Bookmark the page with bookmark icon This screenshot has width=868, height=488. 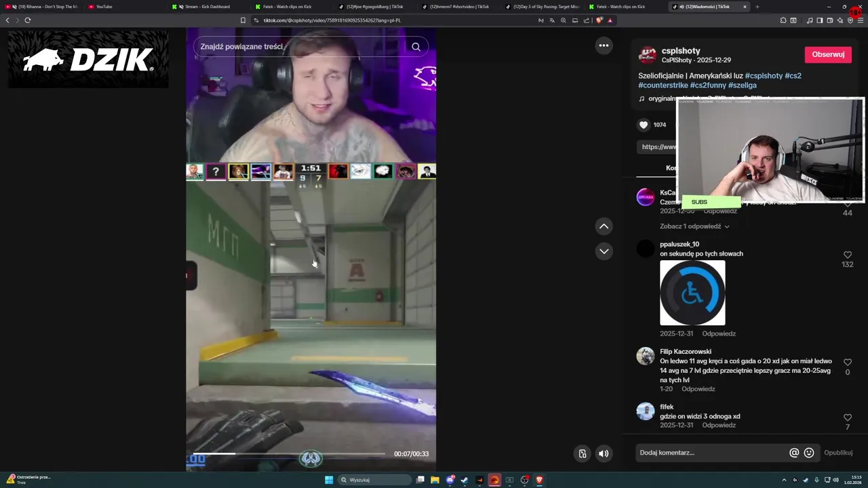click(x=243, y=20)
